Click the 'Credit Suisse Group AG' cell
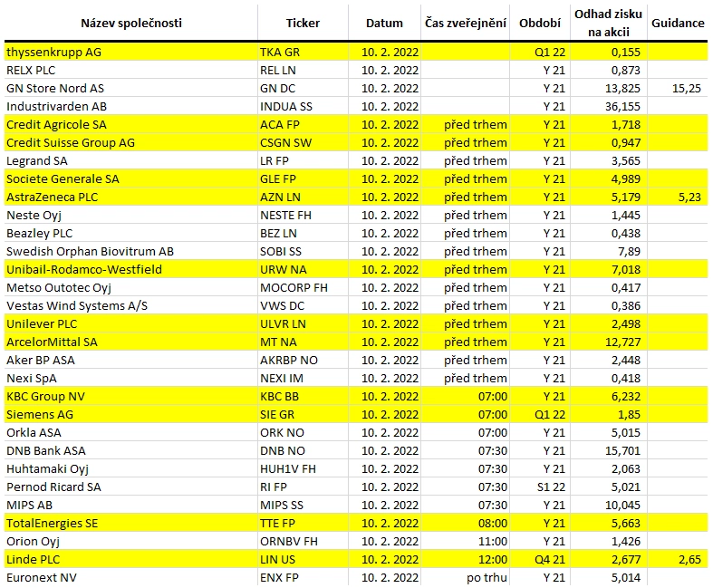 pos(131,143)
